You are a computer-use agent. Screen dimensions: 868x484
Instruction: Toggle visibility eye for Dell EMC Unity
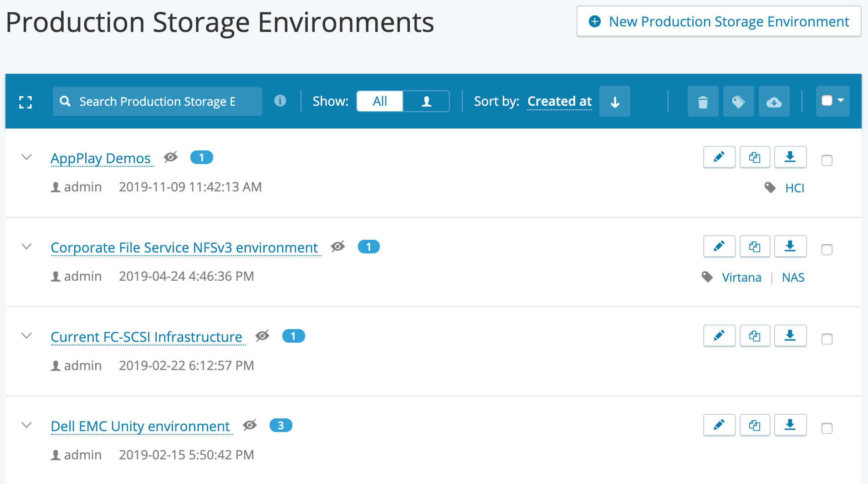point(250,425)
